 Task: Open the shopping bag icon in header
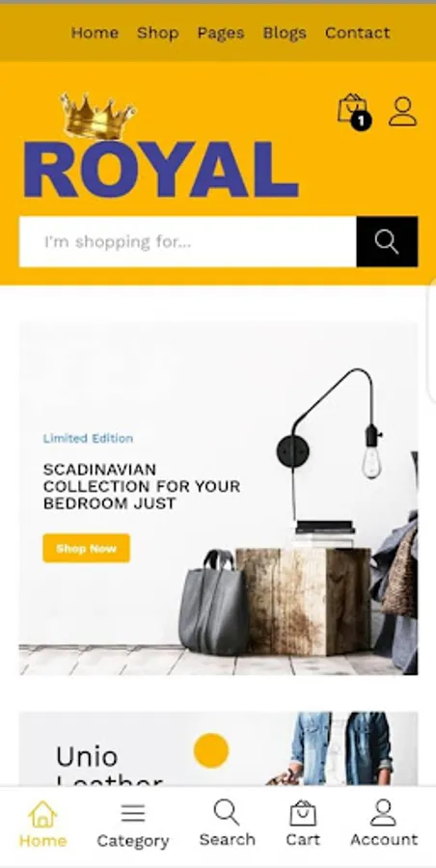352,108
